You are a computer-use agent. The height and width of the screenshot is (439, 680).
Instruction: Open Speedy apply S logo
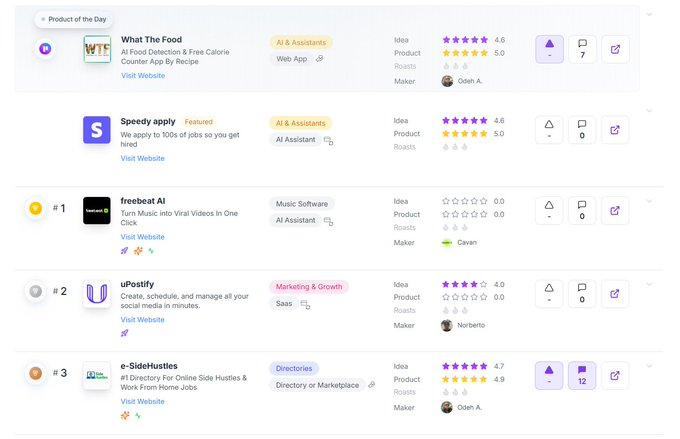(x=97, y=130)
